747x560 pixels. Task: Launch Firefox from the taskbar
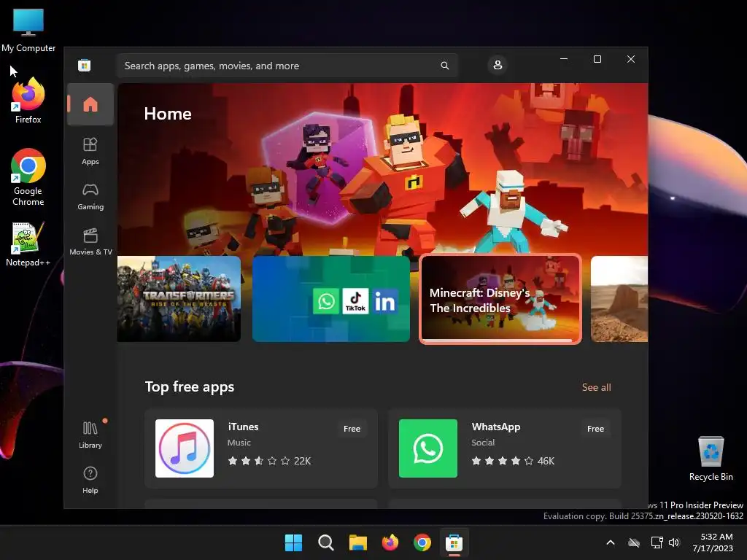coord(390,542)
